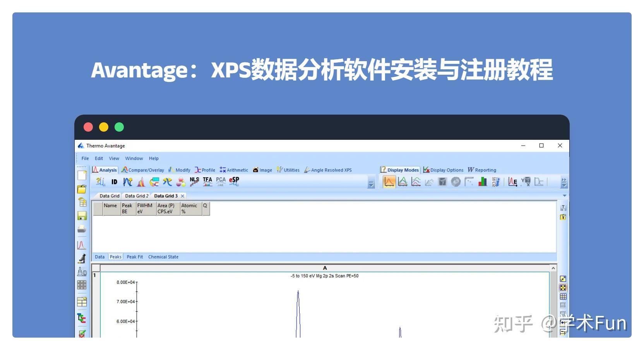Switch to the Peak Fit tab
Image resolution: width=644 pixels, height=350 pixels.
135,257
